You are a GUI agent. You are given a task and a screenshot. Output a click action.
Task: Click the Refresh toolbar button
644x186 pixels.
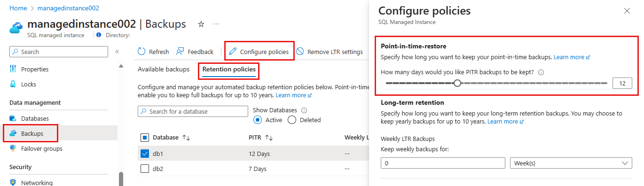153,52
